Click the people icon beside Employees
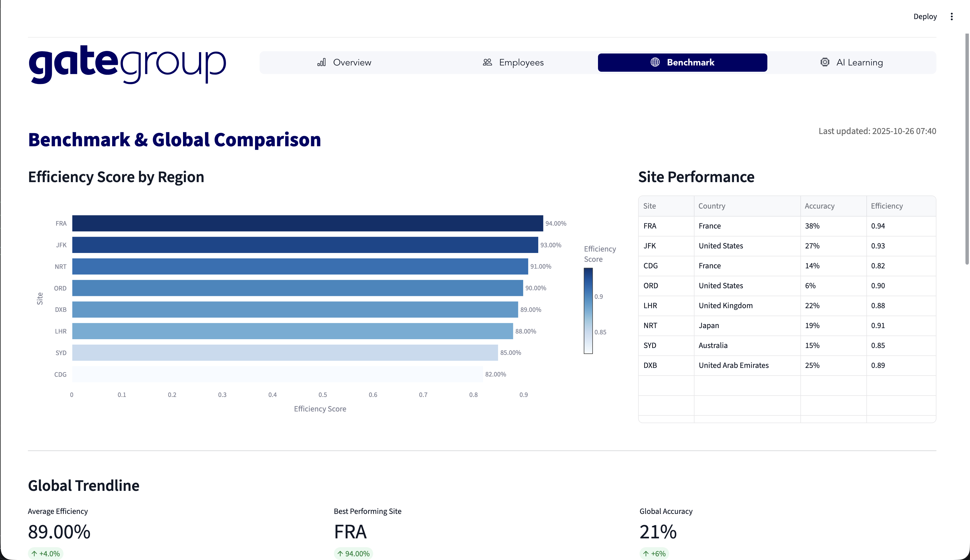This screenshot has height=560, width=970. [x=487, y=62]
